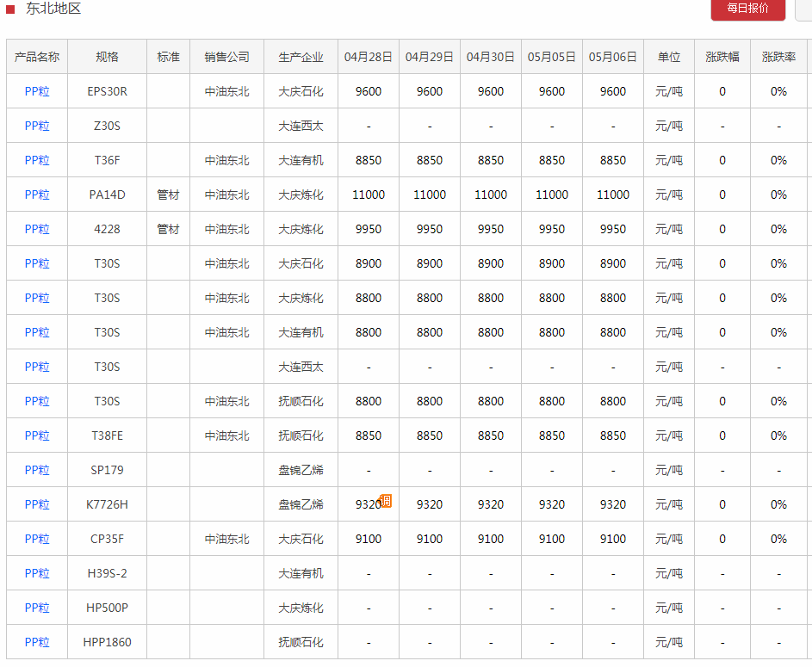Click 大庆炼化 in the HP500P row
Image resolution: width=812 pixels, height=667 pixels.
point(301,608)
